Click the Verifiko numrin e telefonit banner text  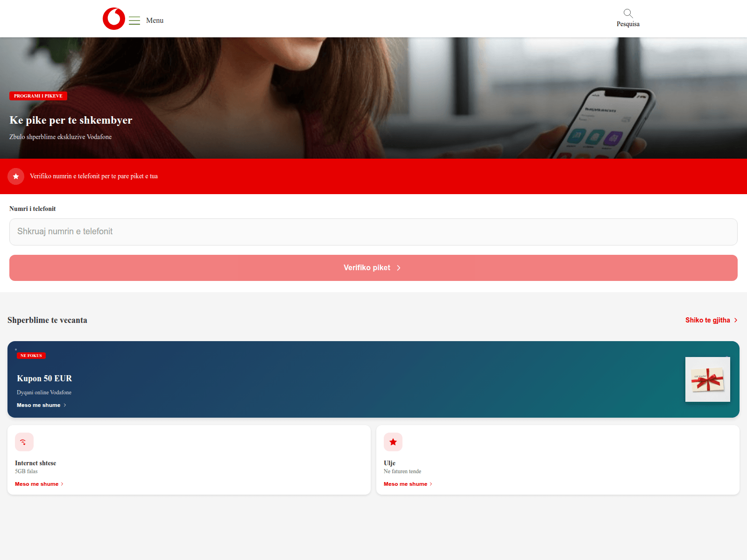pos(94,176)
